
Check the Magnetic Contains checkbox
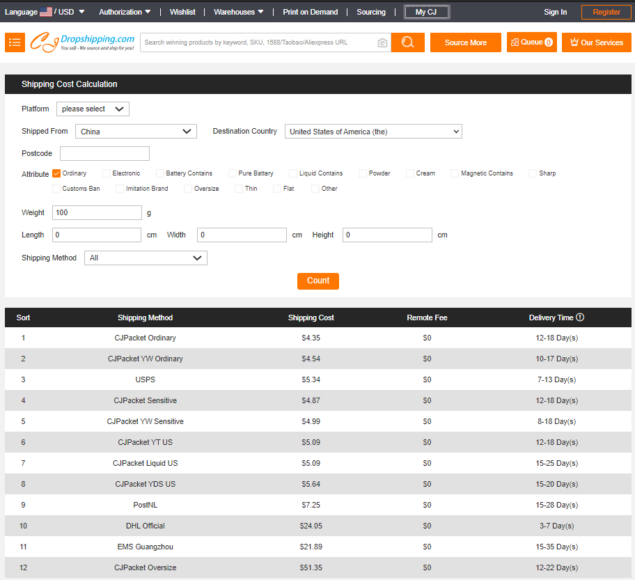(454, 173)
